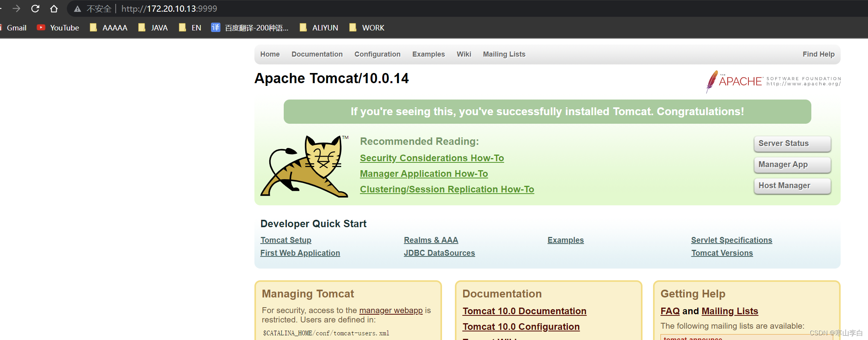Open Mailing Lists in the Tomcat nav bar
The height and width of the screenshot is (340, 868).
(504, 54)
